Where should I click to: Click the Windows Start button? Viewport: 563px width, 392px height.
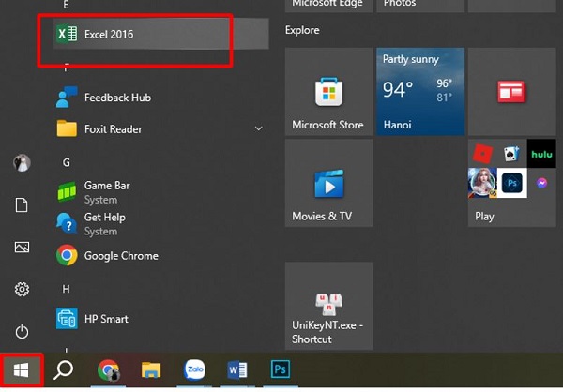pos(22,370)
